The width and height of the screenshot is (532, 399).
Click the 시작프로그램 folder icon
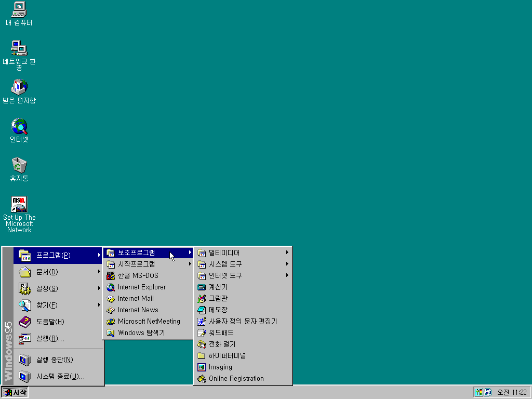click(x=111, y=264)
